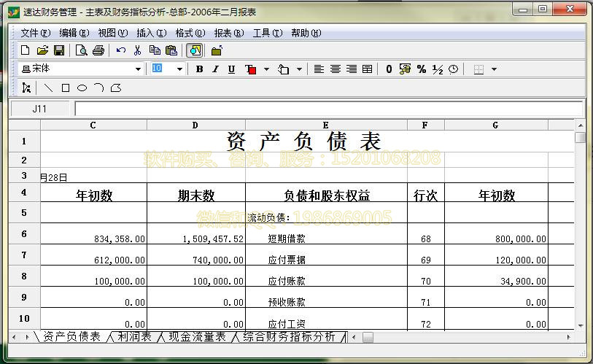The image size is (593, 364).
Task: Click the Save disk icon
Action: pos(59,50)
